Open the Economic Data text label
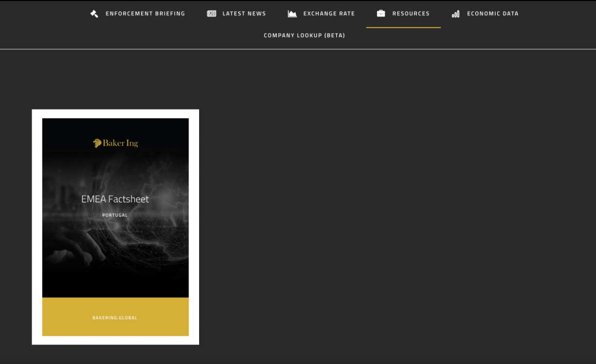Screen dimensions: 596x364 click(492, 14)
